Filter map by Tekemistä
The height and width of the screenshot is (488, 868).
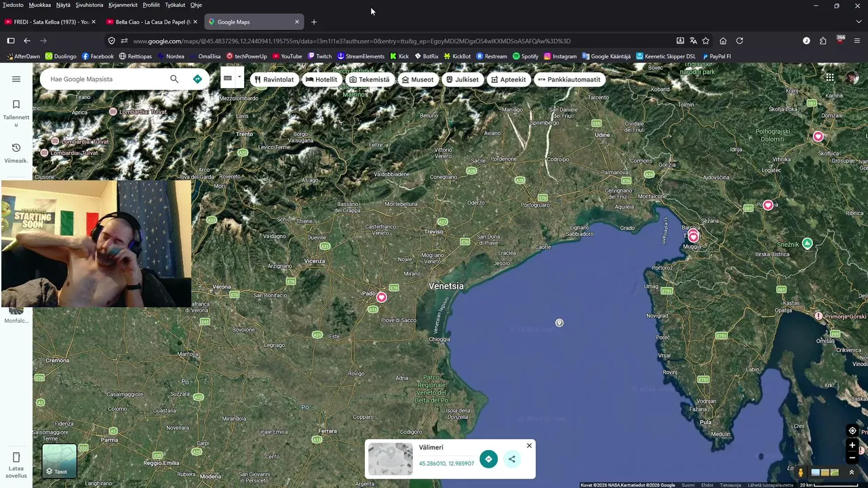tap(370, 79)
